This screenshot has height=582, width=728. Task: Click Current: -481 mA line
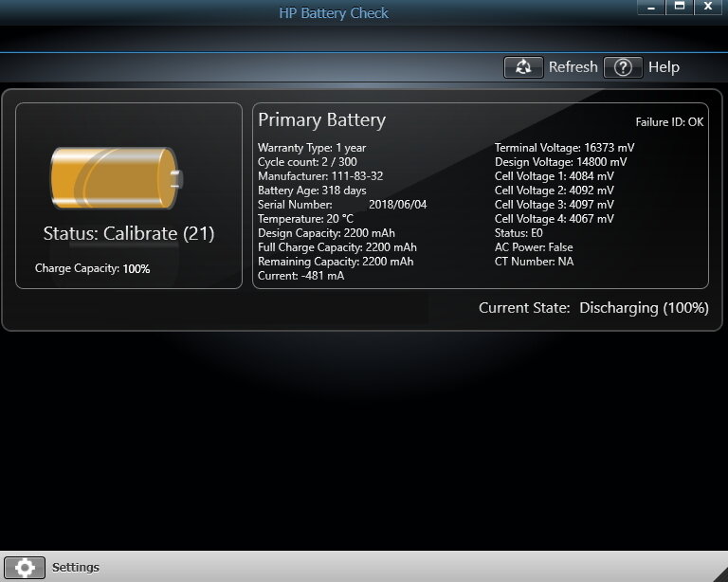pyautogui.click(x=300, y=276)
